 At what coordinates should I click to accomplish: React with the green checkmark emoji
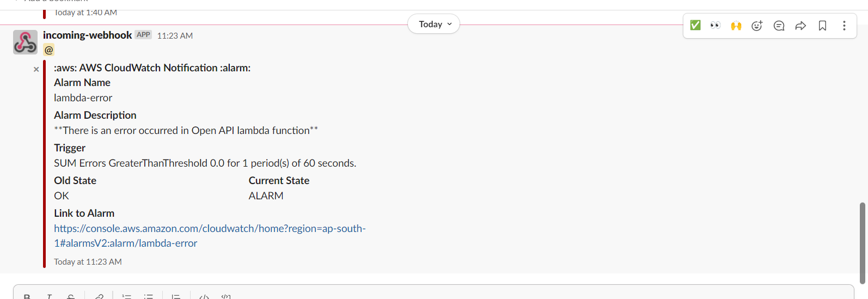(695, 26)
